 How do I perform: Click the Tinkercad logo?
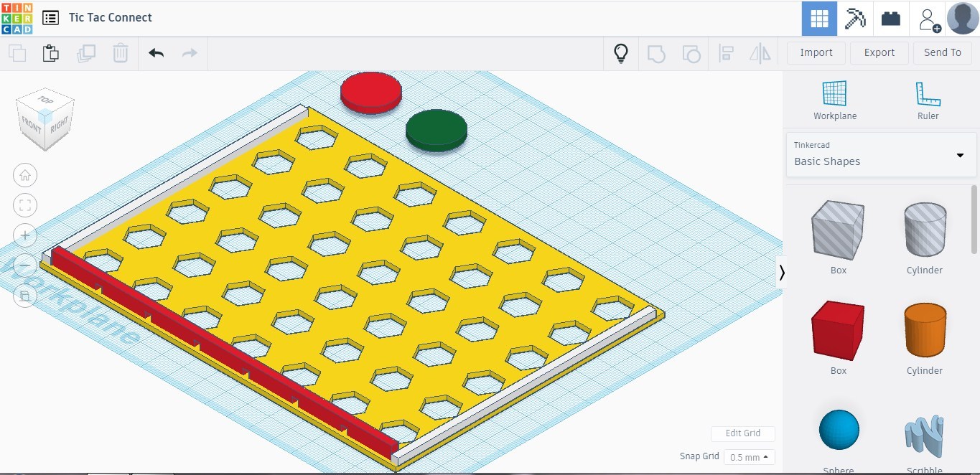(x=17, y=18)
